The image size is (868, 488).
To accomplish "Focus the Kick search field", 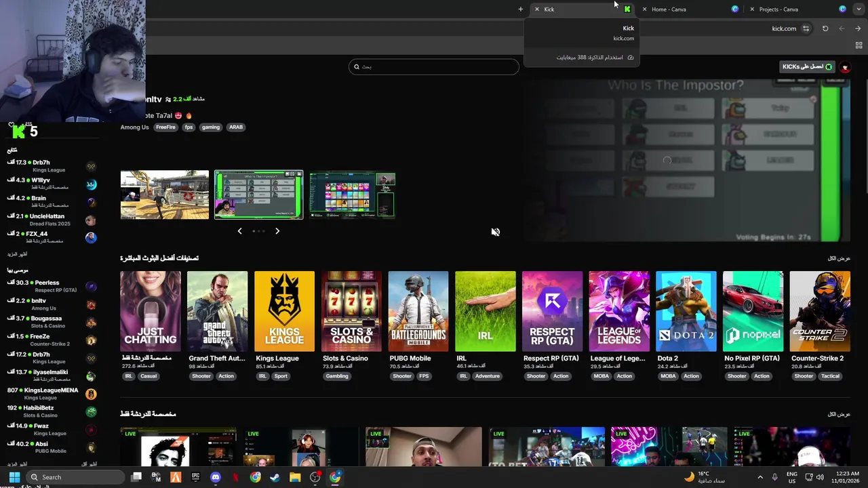I will (434, 66).
